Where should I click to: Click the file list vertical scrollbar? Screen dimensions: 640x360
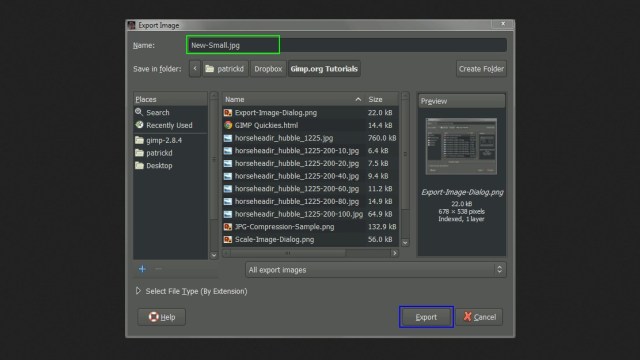tap(405, 155)
